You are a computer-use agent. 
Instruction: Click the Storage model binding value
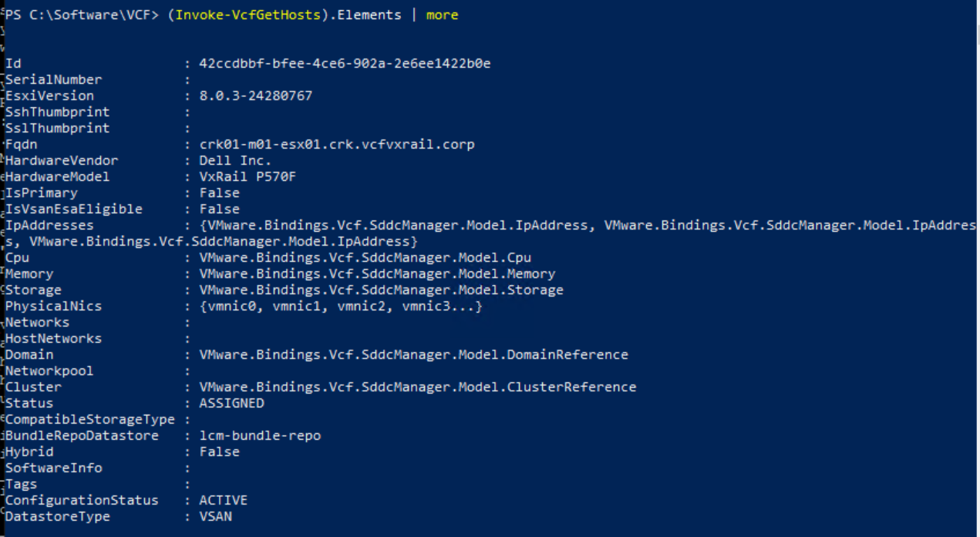coord(381,290)
